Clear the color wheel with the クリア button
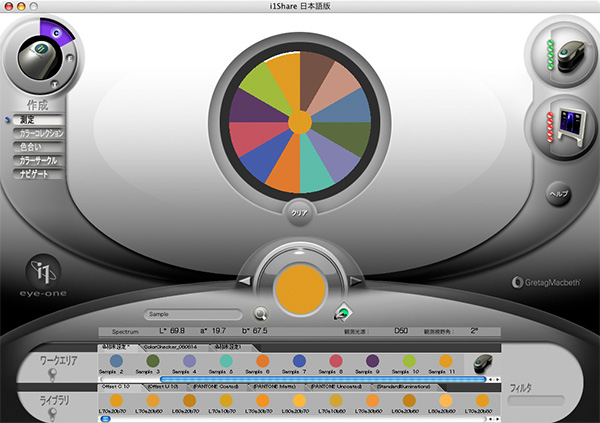 299,213
